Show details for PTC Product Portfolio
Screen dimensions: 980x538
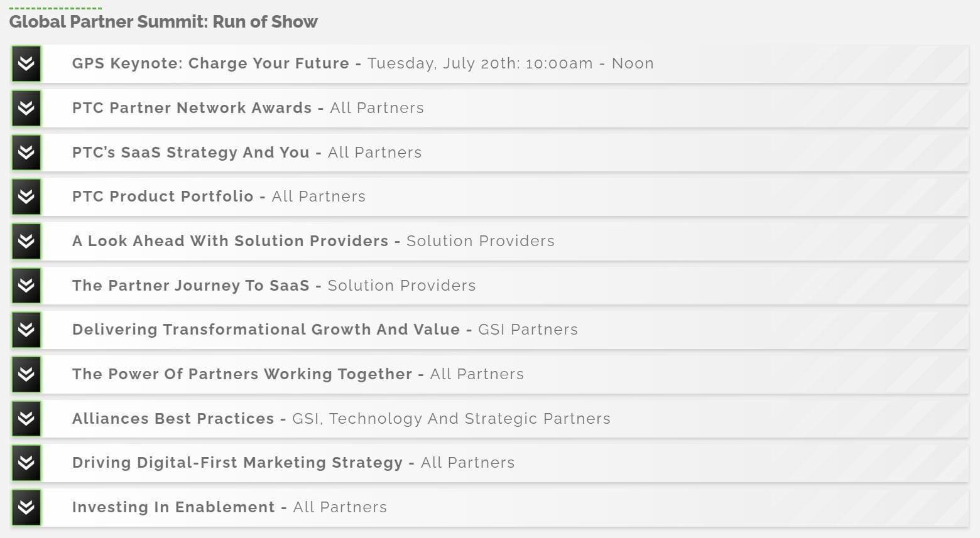click(489, 196)
